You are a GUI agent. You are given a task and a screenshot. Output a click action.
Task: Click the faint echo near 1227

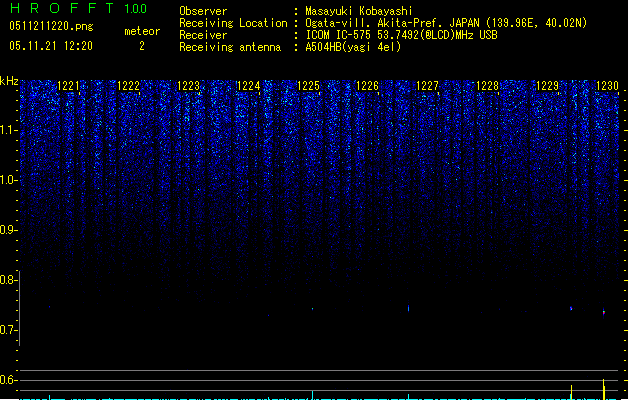tap(408, 308)
